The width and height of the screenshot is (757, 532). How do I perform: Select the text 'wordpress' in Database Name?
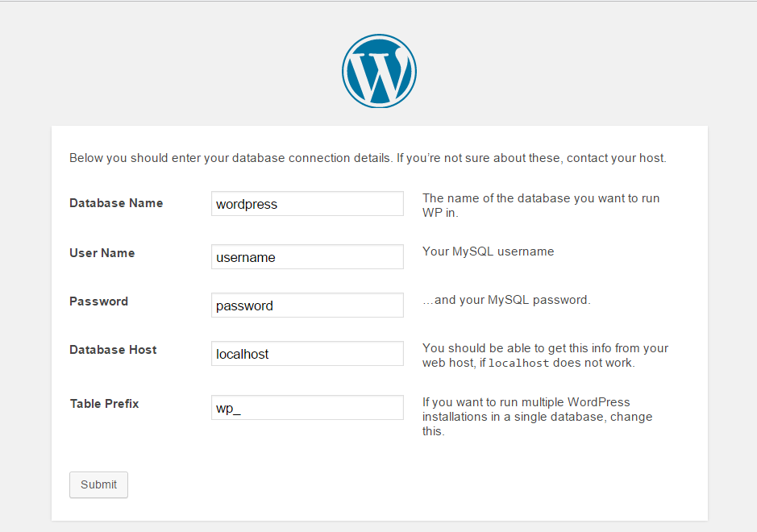246,204
